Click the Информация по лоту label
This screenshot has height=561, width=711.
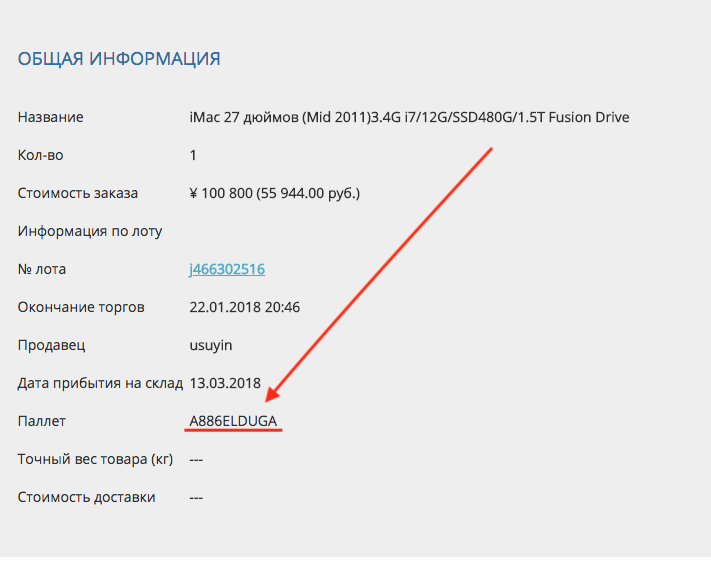point(89,231)
